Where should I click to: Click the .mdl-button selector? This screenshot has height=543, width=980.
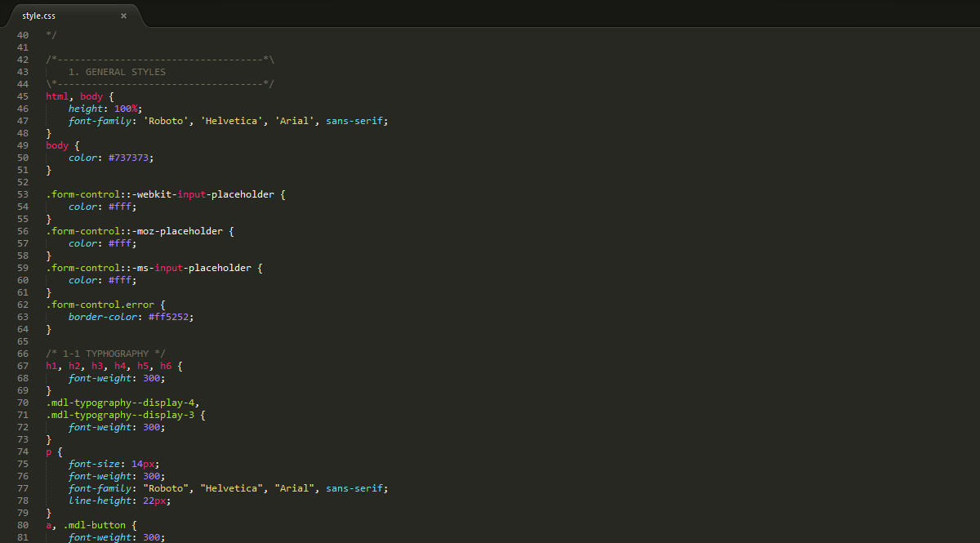[94, 525]
